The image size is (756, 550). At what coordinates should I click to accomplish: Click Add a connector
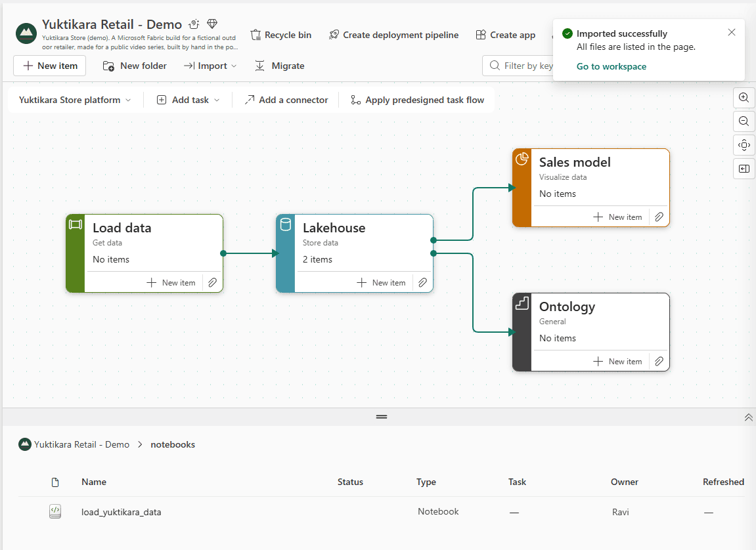click(286, 100)
